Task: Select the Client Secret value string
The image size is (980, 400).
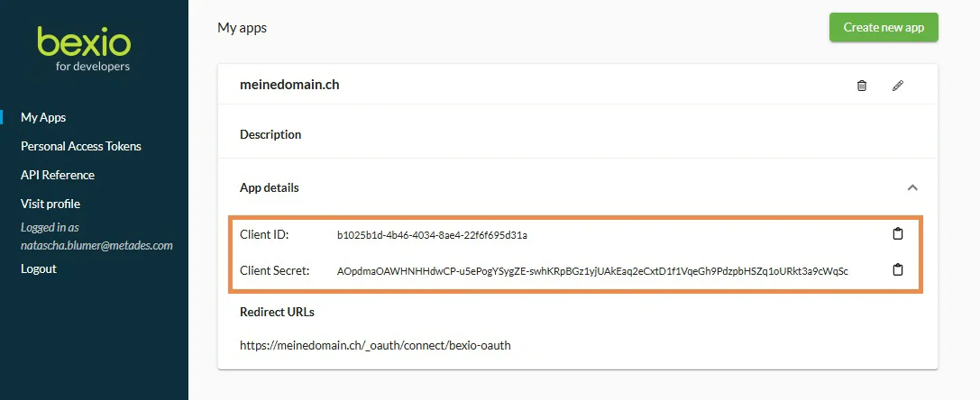Action: [x=592, y=270]
